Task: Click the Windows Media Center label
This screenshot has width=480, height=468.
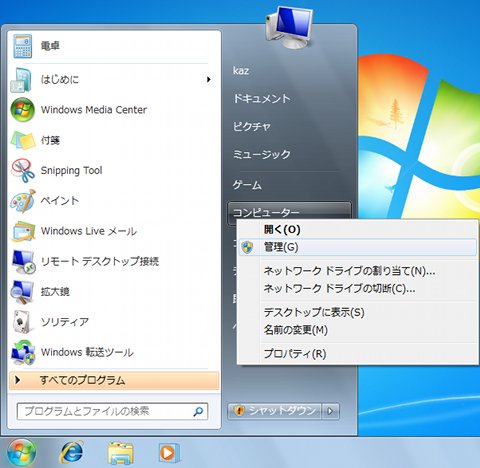Action: click(94, 110)
